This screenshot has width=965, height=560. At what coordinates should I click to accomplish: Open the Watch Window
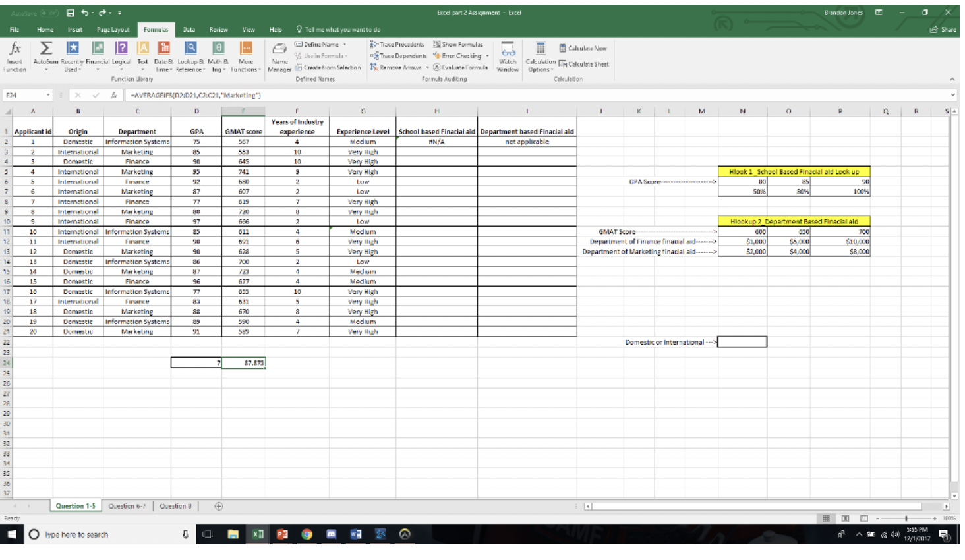click(x=507, y=56)
